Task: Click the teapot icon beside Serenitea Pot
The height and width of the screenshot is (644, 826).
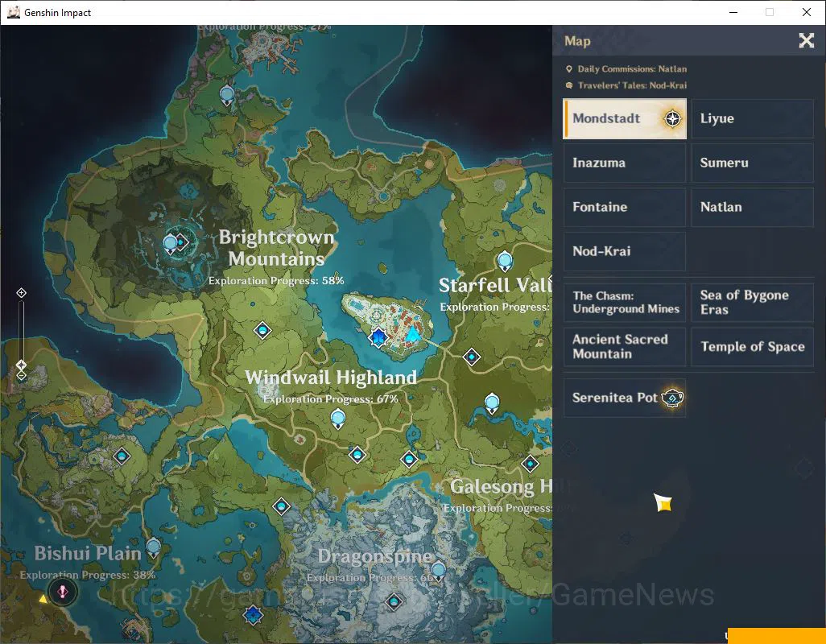Action: (x=672, y=398)
